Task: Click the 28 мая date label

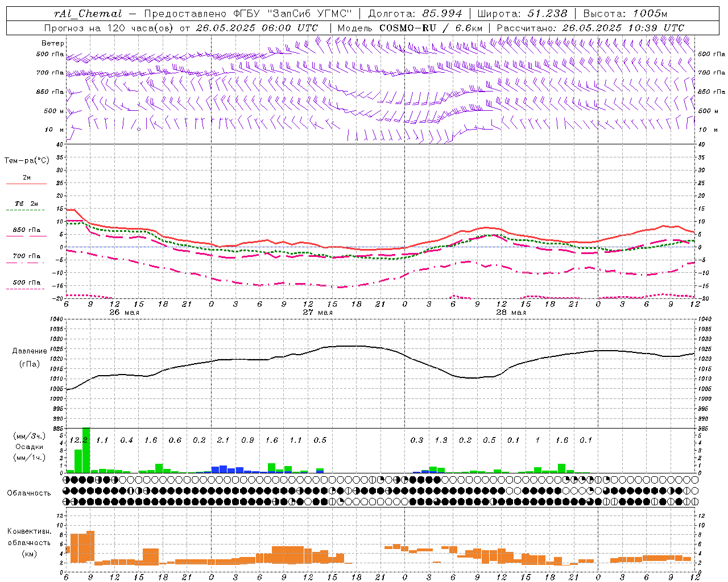Action: pos(511,313)
